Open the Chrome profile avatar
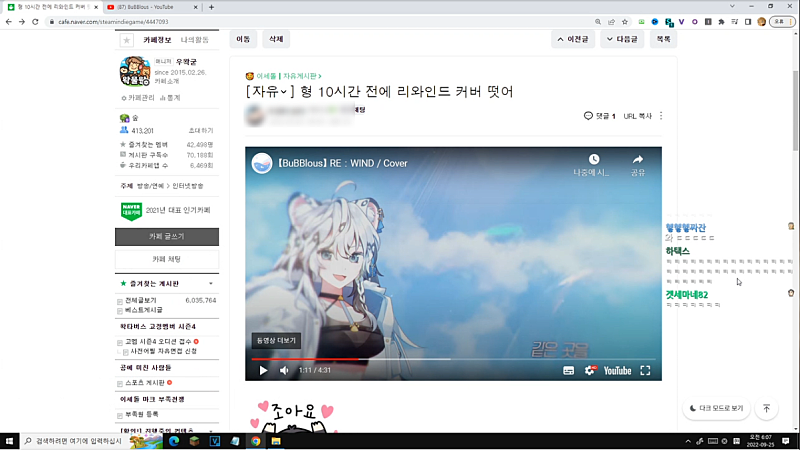 tap(762, 22)
